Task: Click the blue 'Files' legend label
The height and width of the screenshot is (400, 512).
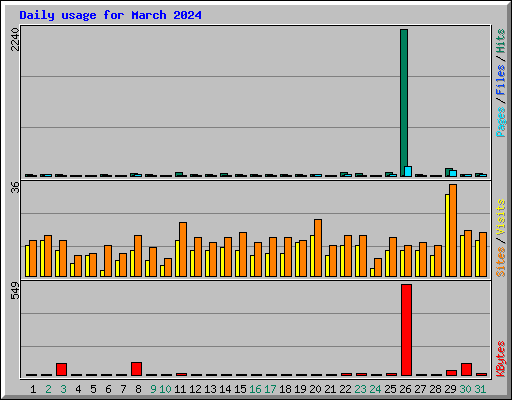Action: [x=501, y=80]
